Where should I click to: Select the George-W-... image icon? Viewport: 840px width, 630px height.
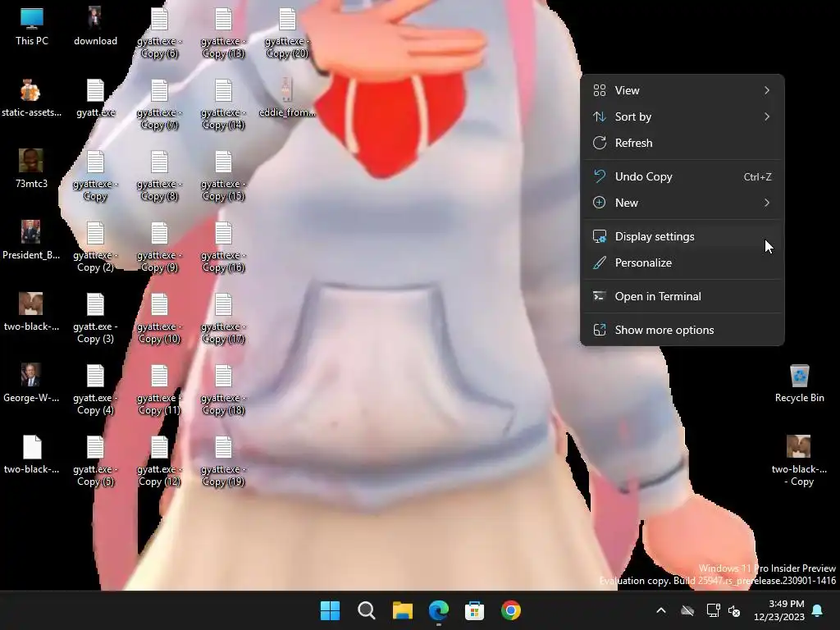click(x=32, y=384)
